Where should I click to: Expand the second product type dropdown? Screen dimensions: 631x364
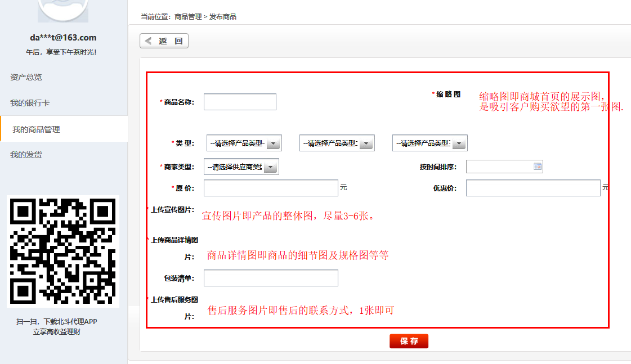(337, 143)
